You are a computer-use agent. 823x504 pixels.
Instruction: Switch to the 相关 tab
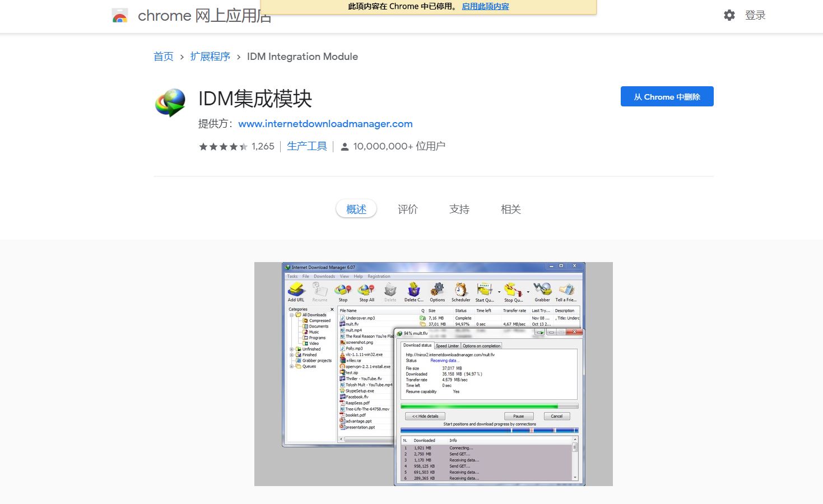511,209
